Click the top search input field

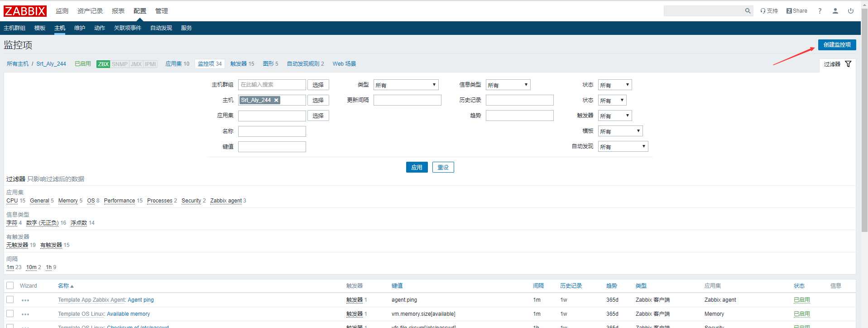tap(704, 11)
